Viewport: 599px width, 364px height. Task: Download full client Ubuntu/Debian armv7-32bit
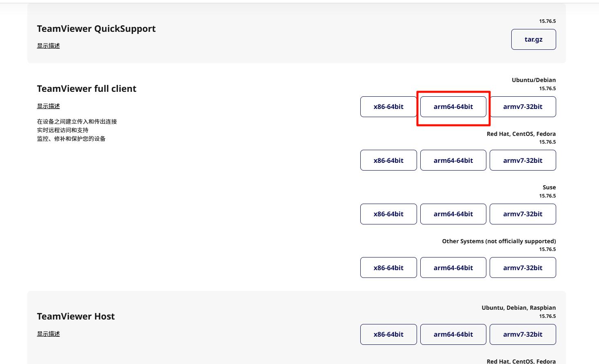point(523,107)
